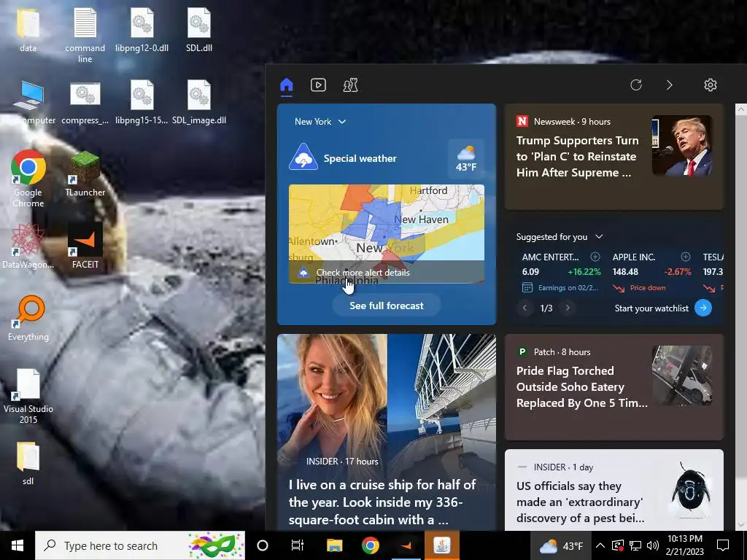Screen dimensions: 747x560
Task: Open Java app in taskbar
Action: pyautogui.click(x=441, y=545)
